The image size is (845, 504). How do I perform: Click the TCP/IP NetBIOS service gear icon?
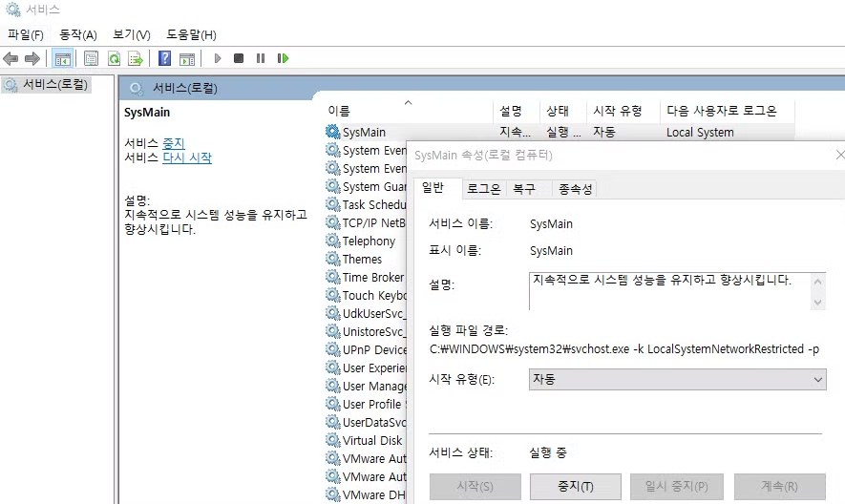coord(333,222)
